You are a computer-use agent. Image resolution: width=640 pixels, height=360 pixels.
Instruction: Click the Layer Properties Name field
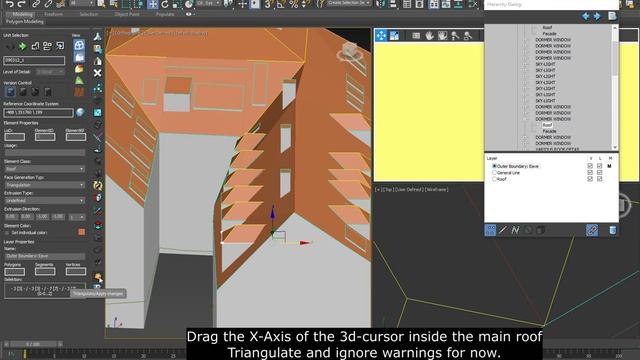point(44,256)
